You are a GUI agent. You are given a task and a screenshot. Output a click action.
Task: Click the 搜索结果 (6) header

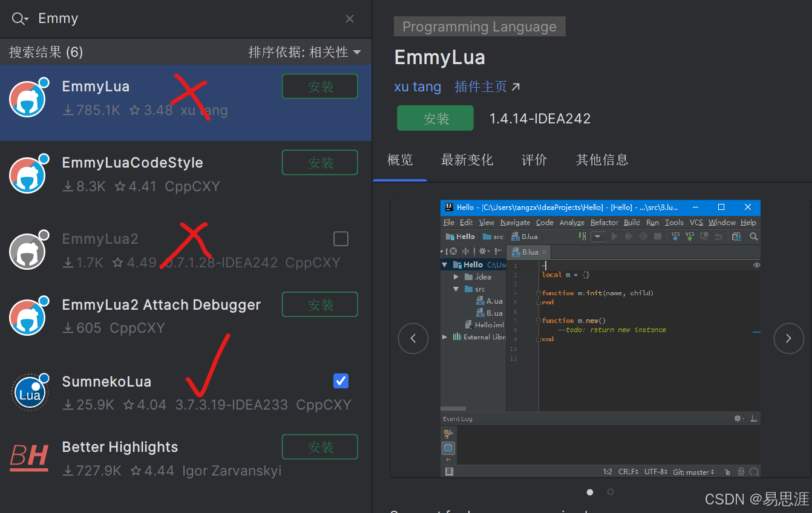46,53
